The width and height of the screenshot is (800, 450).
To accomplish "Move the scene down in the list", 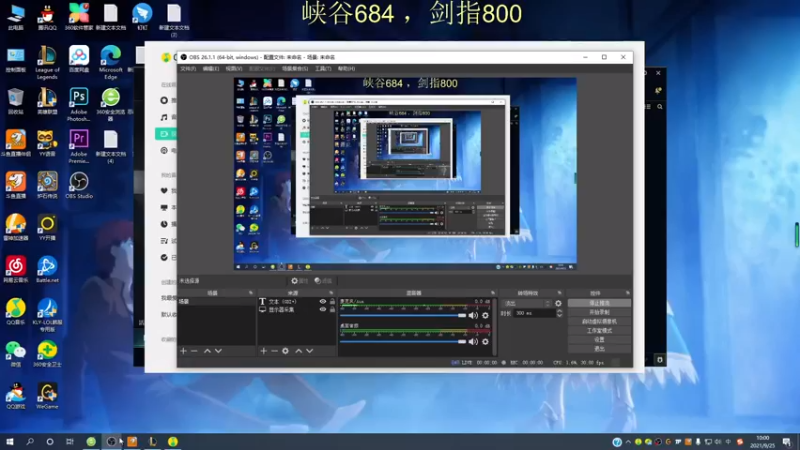I will (x=218, y=351).
